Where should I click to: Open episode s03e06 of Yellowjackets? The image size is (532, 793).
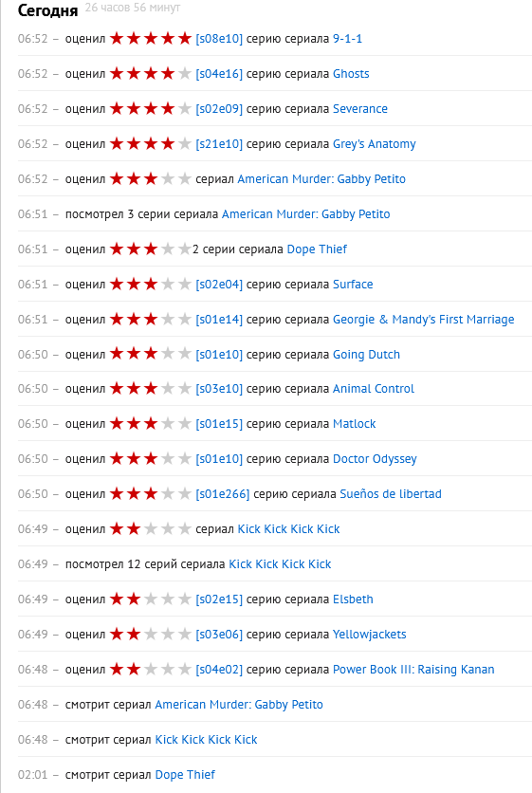pyautogui.click(x=219, y=635)
